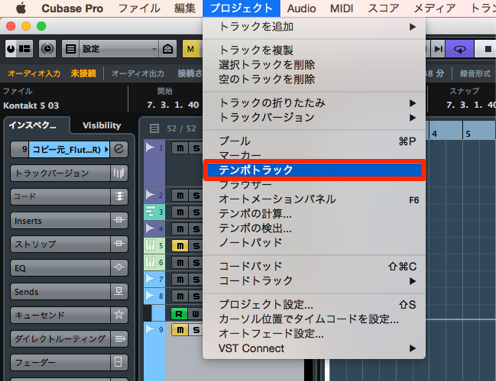The width and height of the screenshot is (496, 381).
Task: Click the Sends section icon
Action: (x=119, y=291)
